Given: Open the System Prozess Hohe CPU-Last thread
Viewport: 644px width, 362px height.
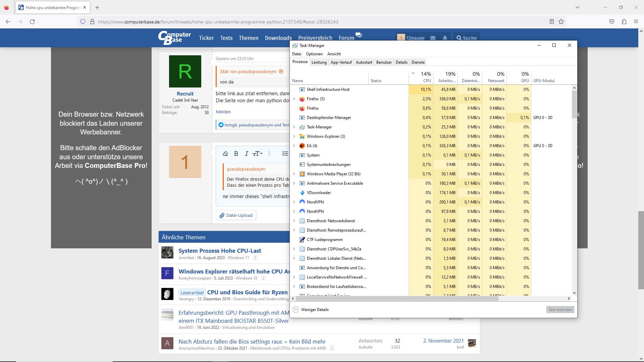Looking at the screenshot, I should [x=220, y=251].
